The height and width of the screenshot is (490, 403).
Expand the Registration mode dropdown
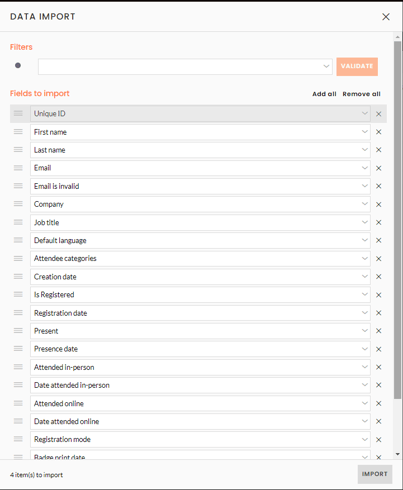coord(200,439)
